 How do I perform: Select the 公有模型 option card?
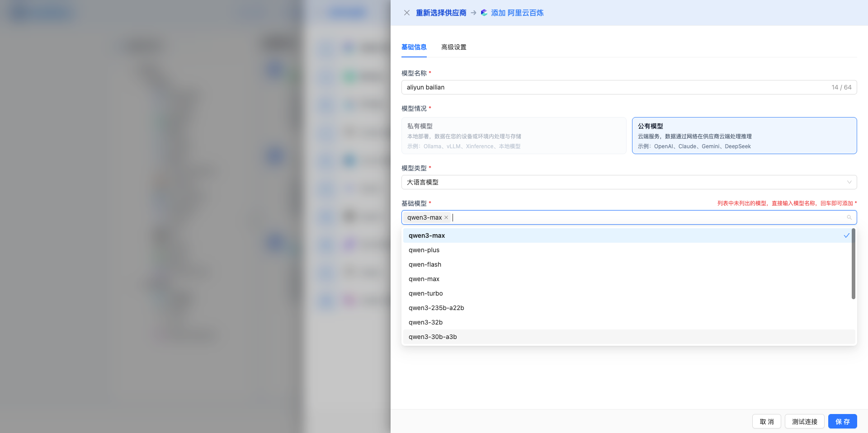[744, 136]
